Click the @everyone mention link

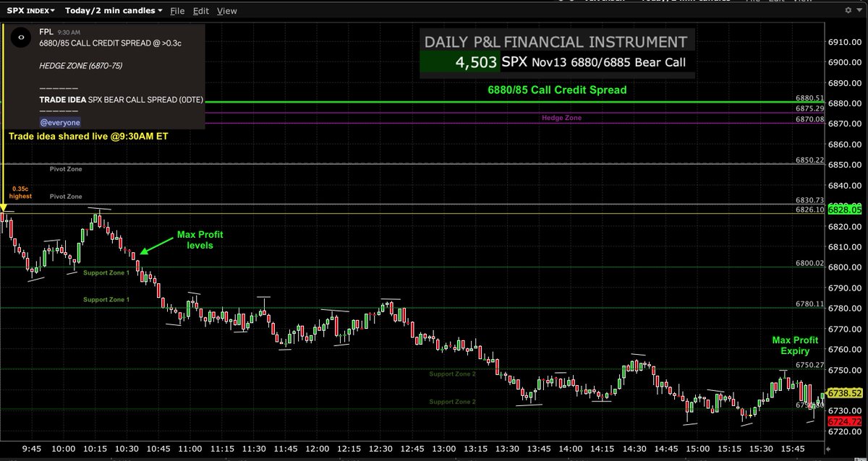click(59, 122)
